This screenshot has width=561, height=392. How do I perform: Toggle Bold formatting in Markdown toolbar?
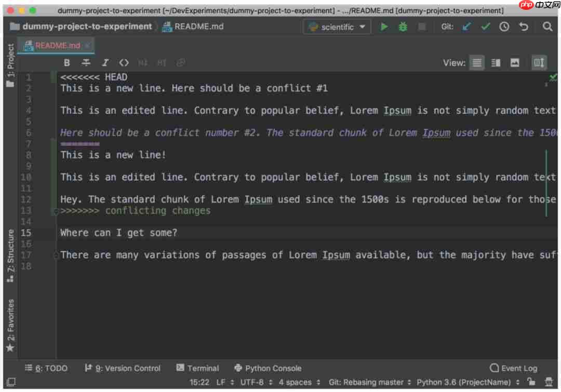(66, 62)
